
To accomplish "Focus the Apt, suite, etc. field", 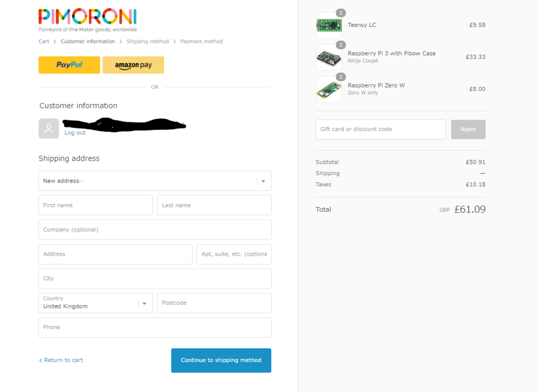I will coord(234,254).
